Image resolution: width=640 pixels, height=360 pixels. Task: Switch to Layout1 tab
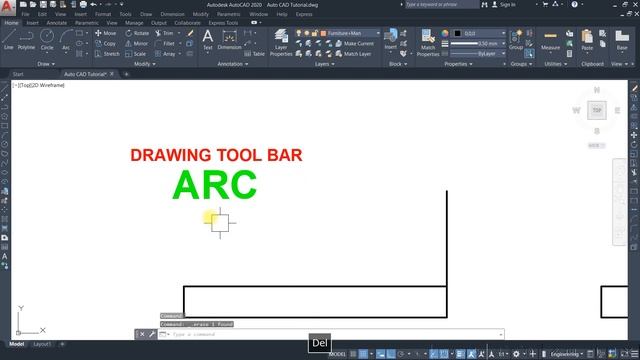pos(42,344)
